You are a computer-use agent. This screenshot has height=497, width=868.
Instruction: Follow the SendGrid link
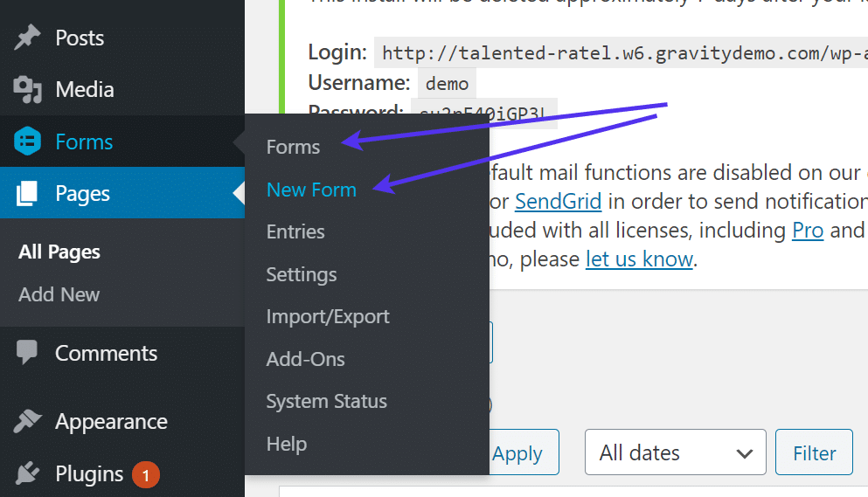point(558,201)
